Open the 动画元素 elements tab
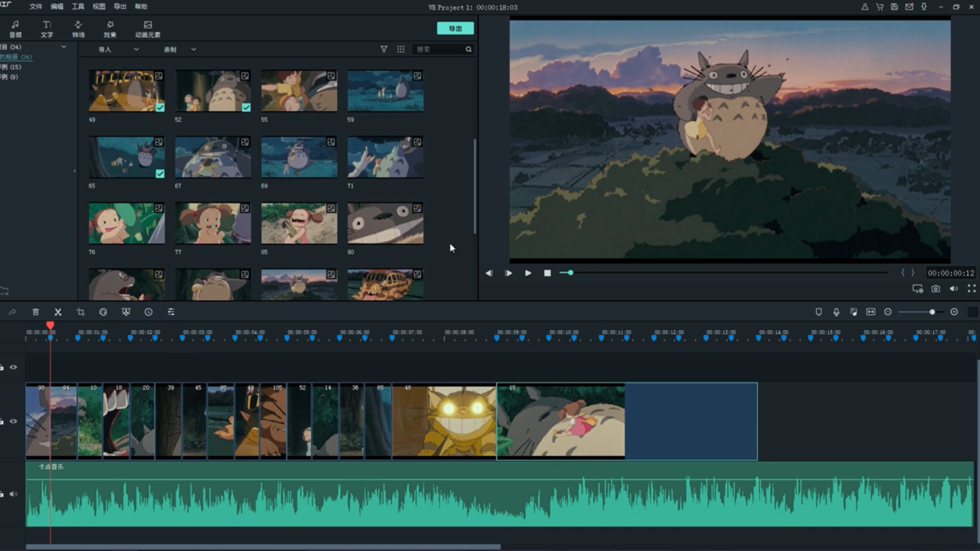The width and height of the screenshot is (980, 551). point(148,29)
